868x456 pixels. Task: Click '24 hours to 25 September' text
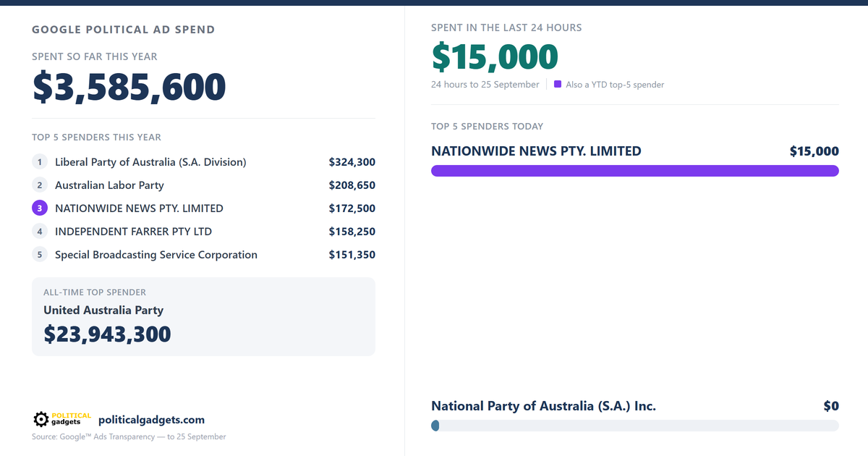point(485,85)
